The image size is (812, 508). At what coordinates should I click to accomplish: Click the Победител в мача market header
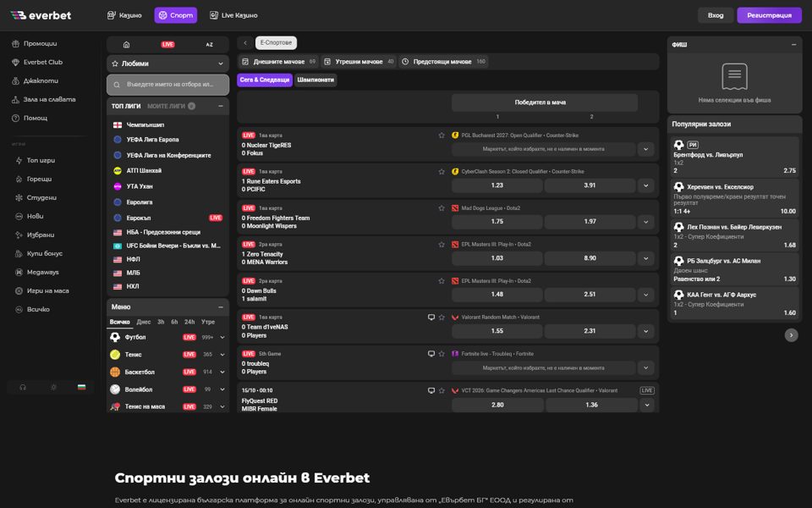544,102
